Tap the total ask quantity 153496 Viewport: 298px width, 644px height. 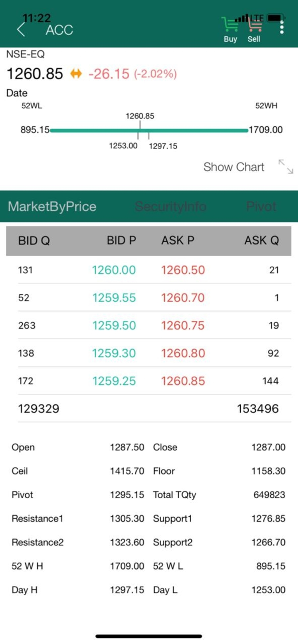click(x=258, y=409)
